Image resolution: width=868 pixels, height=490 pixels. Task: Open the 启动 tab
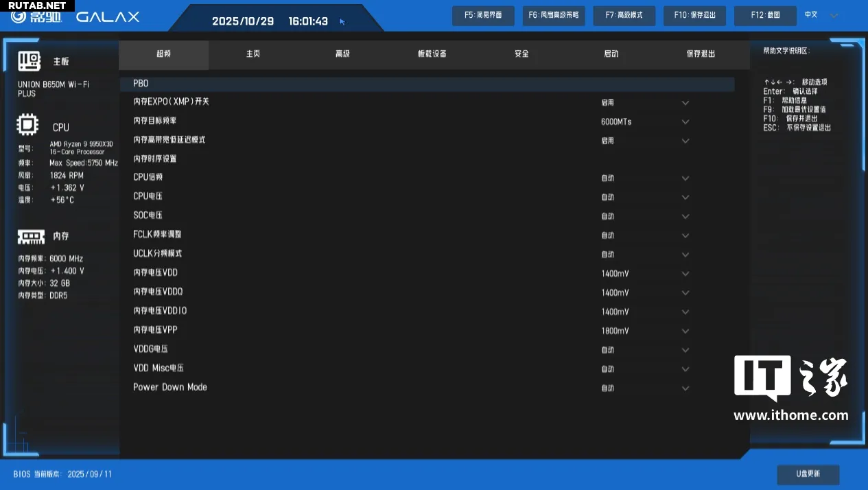point(611,54)
